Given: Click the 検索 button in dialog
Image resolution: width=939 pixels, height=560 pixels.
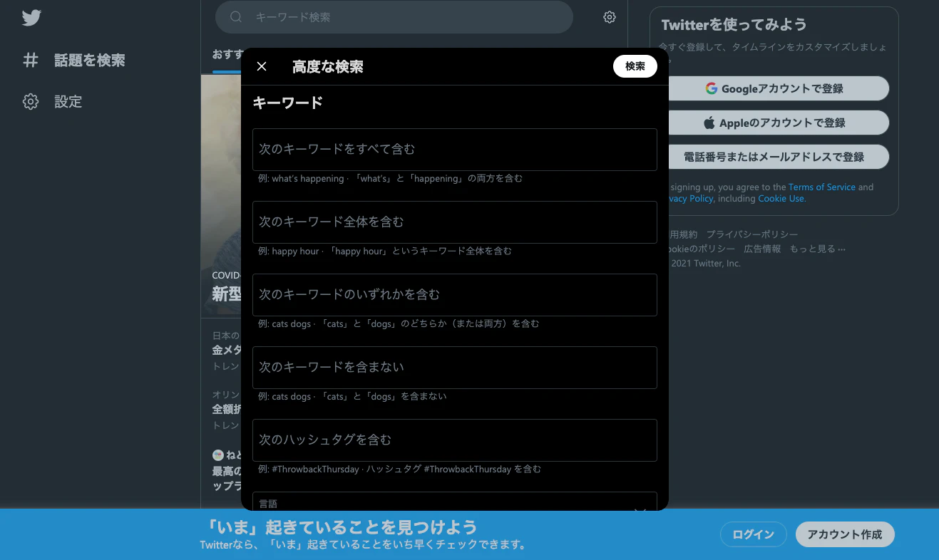Looking at the screenshot, I should tap(635, 66).
